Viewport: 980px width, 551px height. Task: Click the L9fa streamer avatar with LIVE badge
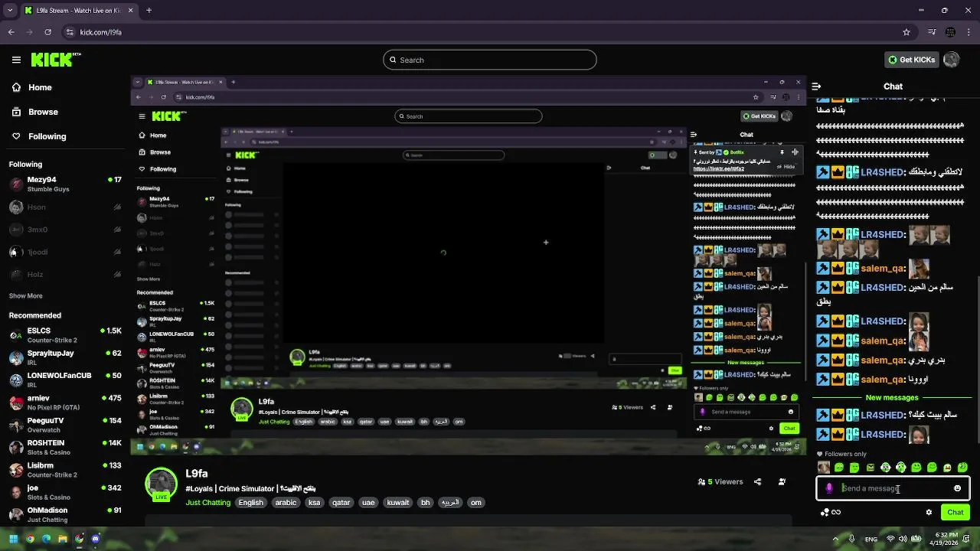click(162, 484)
